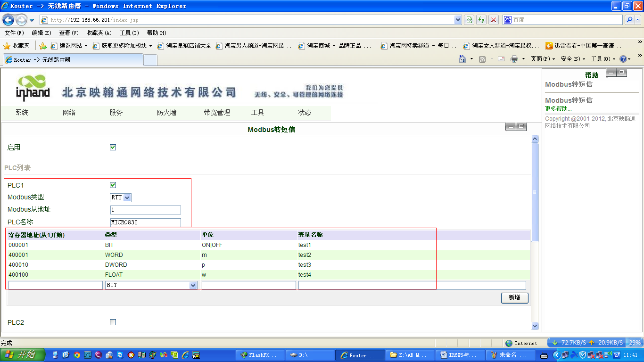This screenshot has height=362, width=644.
Task: Click the printer icon in command bar
Action: (514, 59)
